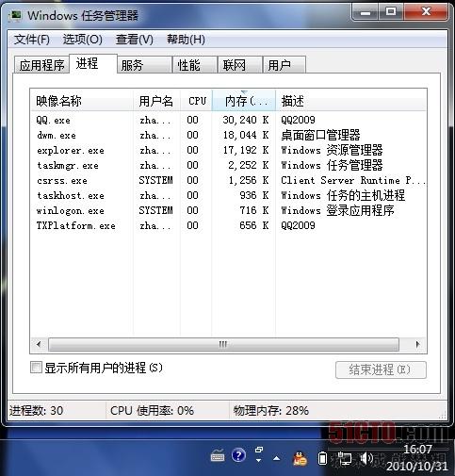Click the QQ penguin tray icon

pyautogui.click(x=300, y=458)
